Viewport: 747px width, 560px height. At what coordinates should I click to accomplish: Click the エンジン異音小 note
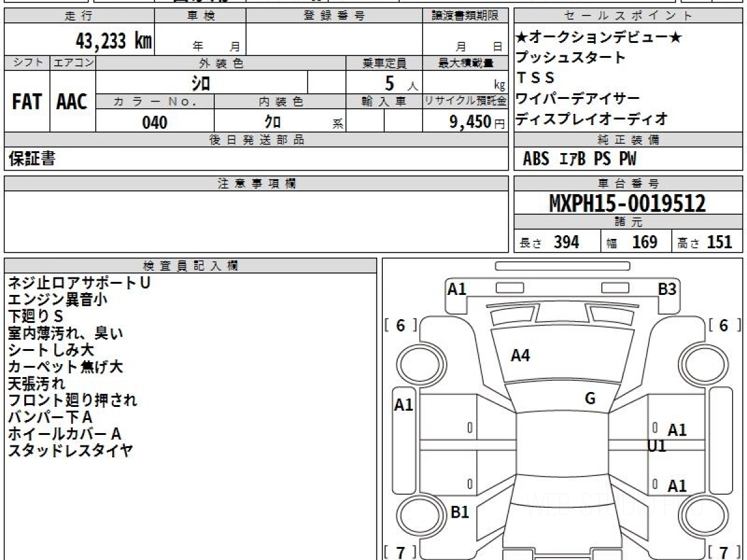tap(57, 300)
